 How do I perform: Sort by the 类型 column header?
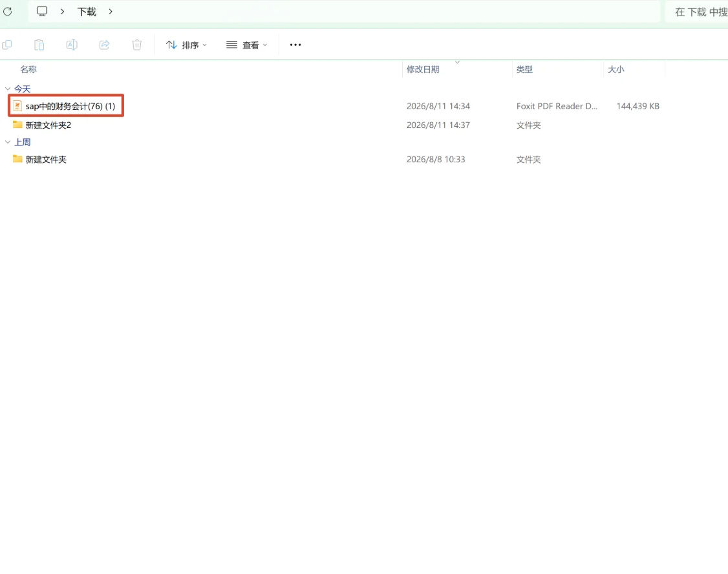524,69
